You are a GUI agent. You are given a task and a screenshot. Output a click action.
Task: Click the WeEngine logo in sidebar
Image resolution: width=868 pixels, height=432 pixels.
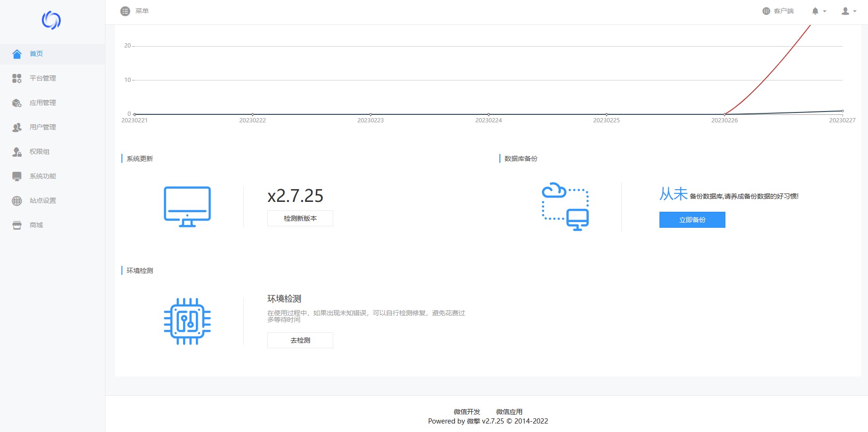pos(51,20)
